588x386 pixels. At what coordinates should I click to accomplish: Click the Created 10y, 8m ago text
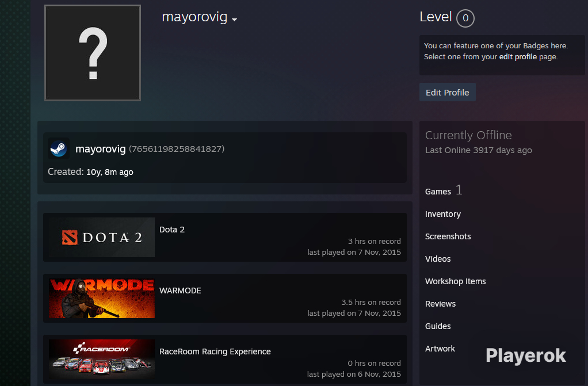click(x=90, y=172)
